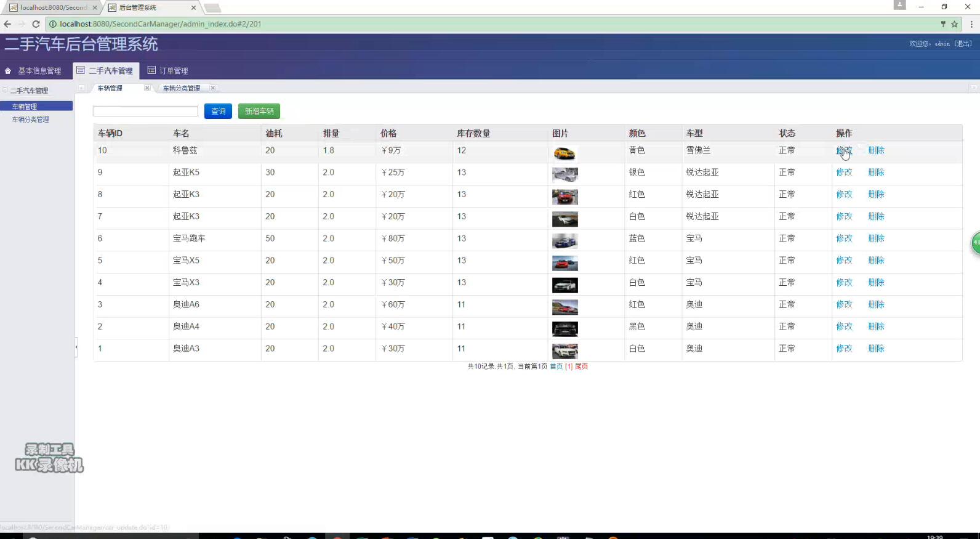Click 删除 for 奥迪A4 row
The height and width of the screenshot is (539, 980).
[876, 326]
